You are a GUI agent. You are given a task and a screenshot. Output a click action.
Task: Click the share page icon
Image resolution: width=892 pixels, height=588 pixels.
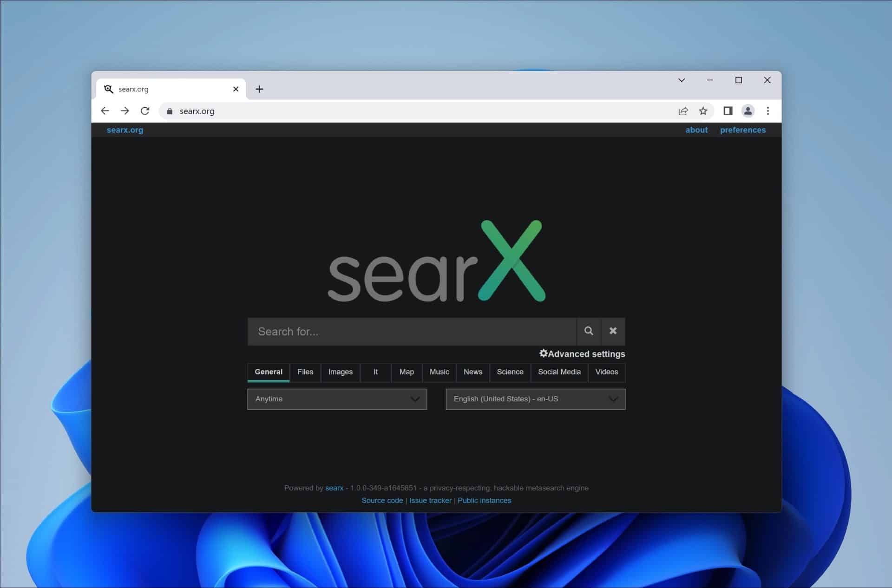[683, 111]
